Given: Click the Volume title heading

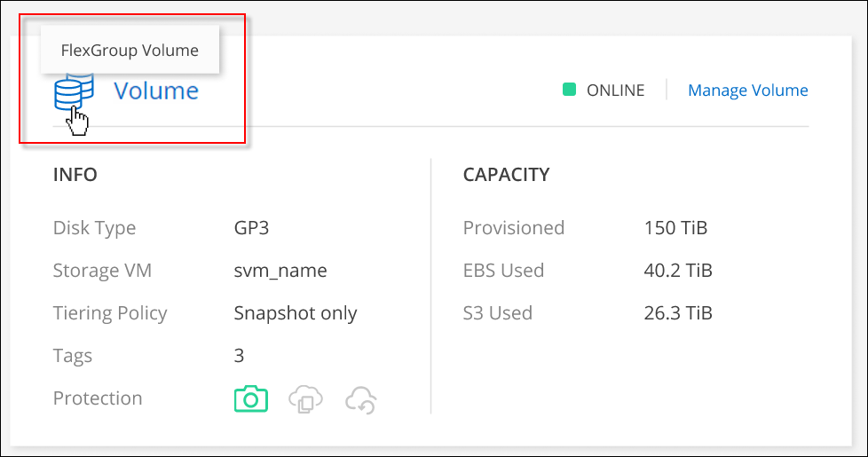Looking at the screenshot, I should click(156, 91).
